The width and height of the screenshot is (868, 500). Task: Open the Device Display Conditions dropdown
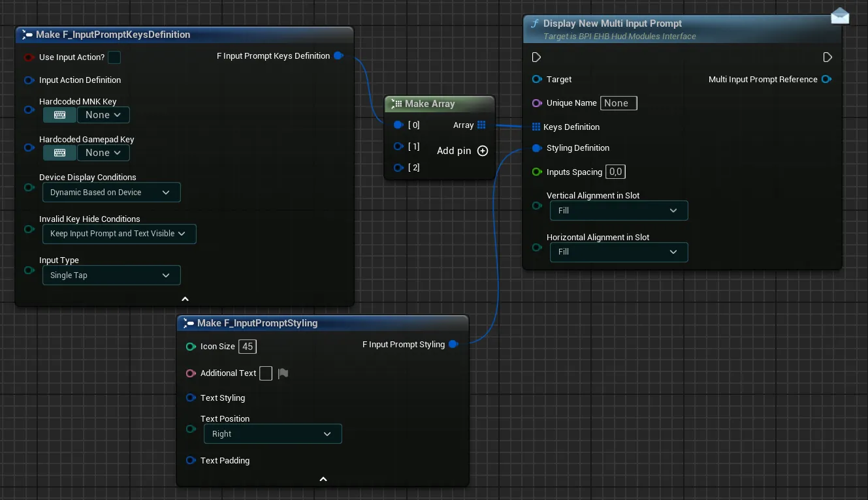[111, 193]
